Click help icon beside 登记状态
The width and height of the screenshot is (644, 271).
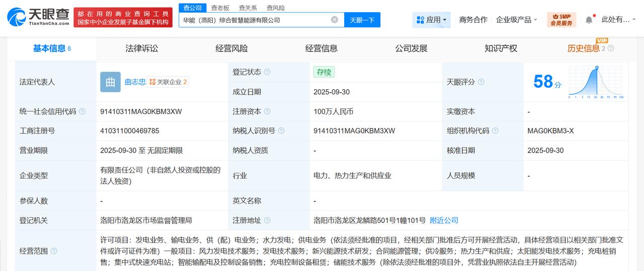[x=267, y=72]
